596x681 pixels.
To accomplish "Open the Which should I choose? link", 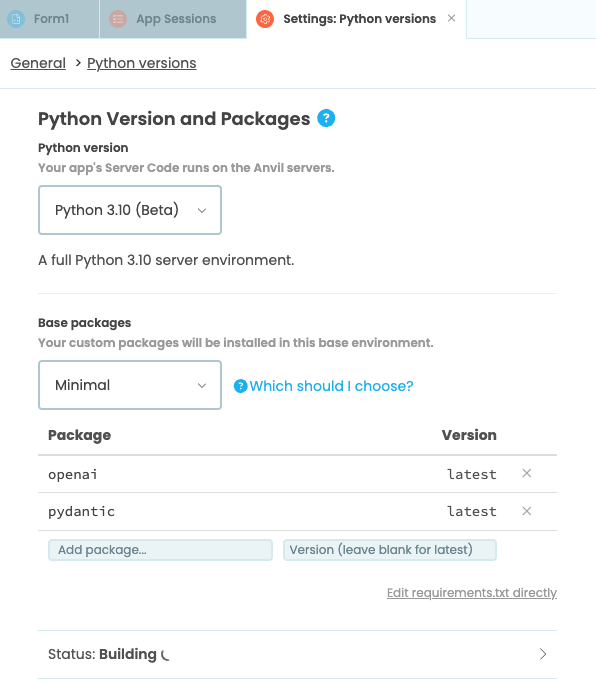I will coord(331,386).
